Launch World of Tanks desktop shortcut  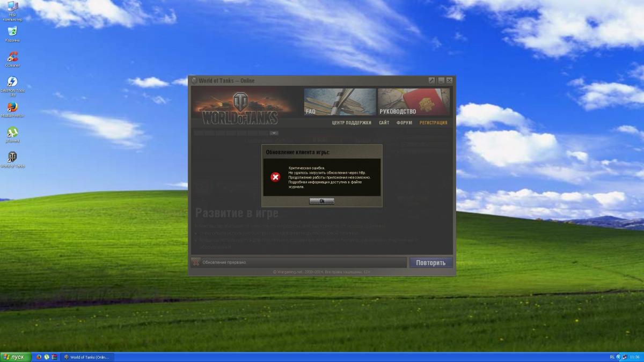tap(12, 159)
